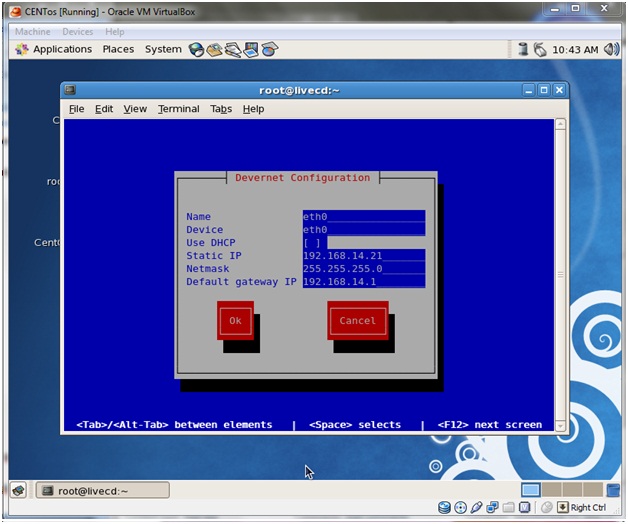Open the email client launcher in panel
628x524 pixels.
coord(214,50)
